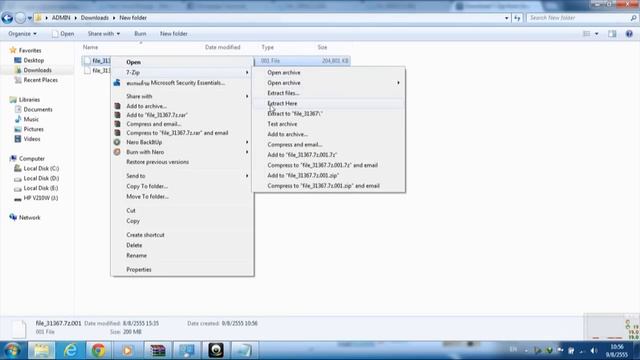The height and width of the screenshot is (360, 640).
Task: Click the Open toolbar button
Action: [x=63, y=34]
